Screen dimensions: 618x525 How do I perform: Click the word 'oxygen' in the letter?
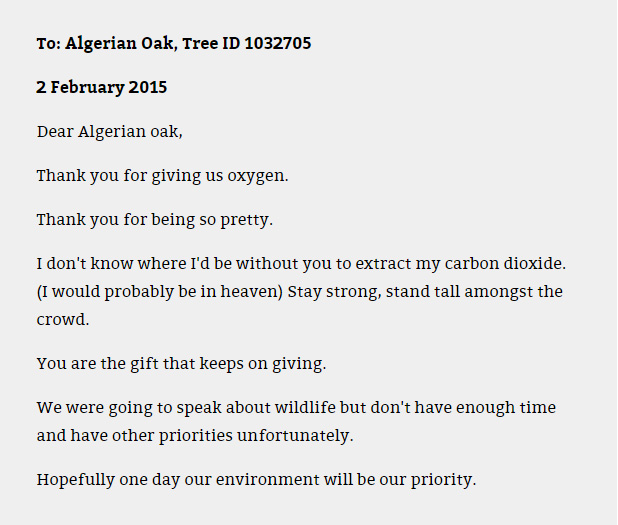point(258,176)
